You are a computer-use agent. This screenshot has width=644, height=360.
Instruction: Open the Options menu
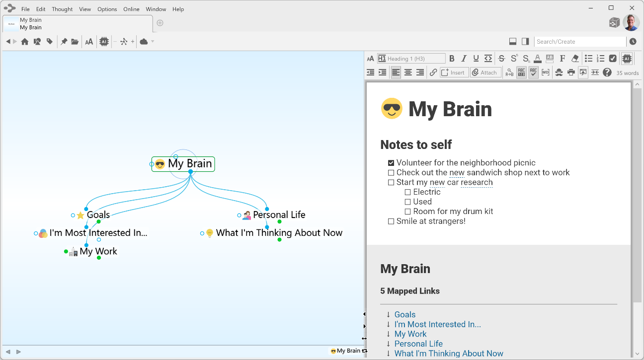pos(107,9)
